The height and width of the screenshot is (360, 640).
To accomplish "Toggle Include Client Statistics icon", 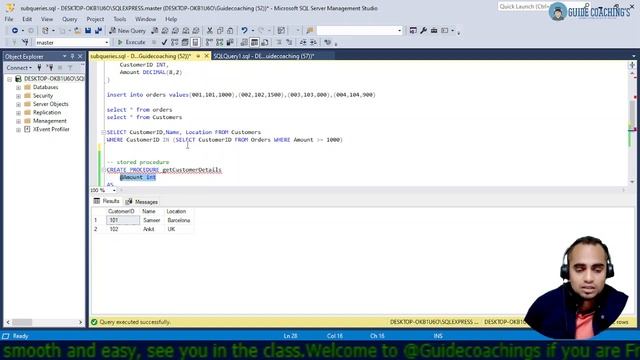I will pos(230,42).
